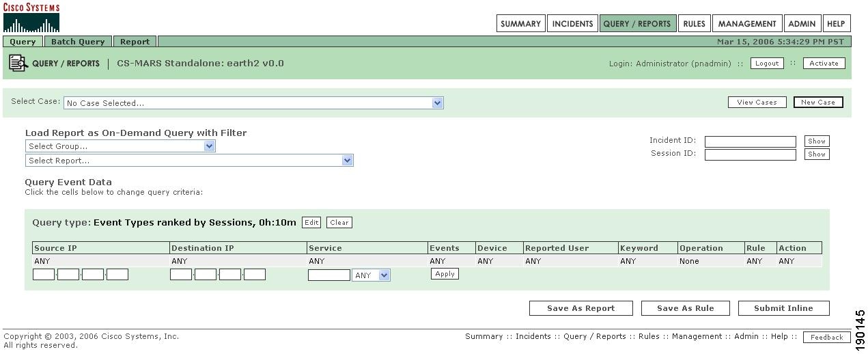Click the Action ANY cell
The height and width of the screenshot is (354, 868).
tap(800, 261)
